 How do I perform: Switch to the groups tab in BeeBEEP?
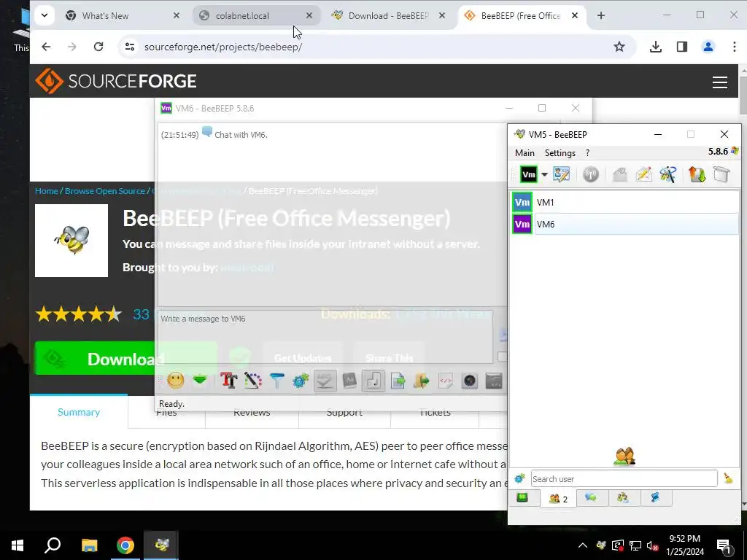pyautogui.click(x=623, y=498)
